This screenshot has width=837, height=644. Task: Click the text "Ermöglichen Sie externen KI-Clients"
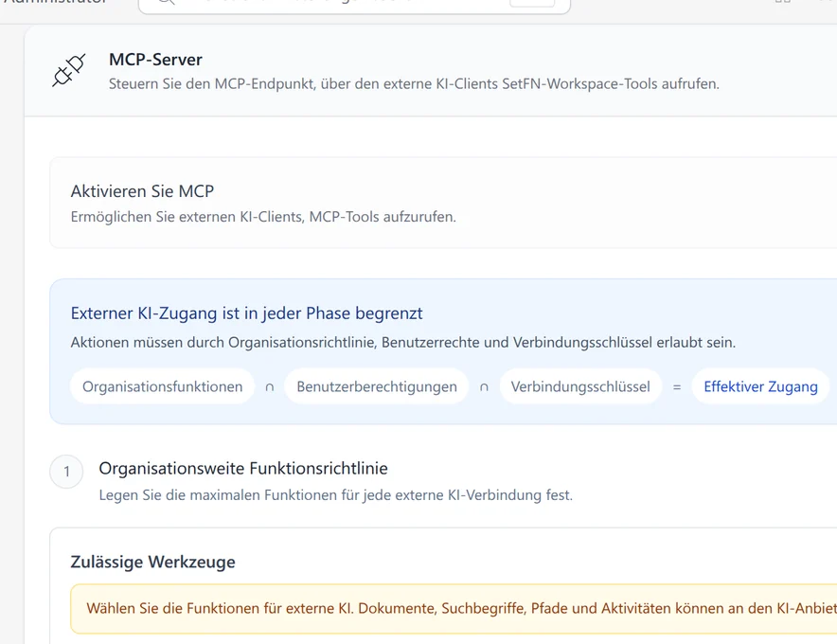[x=263, y=217]
